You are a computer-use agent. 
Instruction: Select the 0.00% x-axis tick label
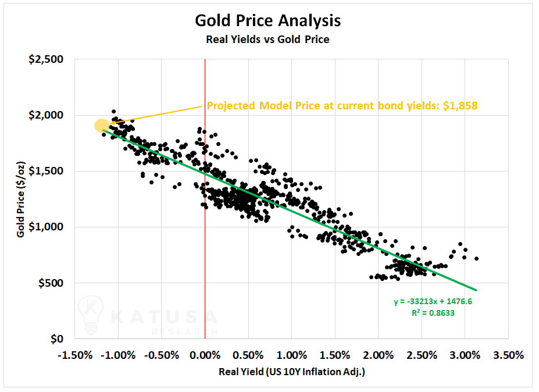tap(205, 355)
